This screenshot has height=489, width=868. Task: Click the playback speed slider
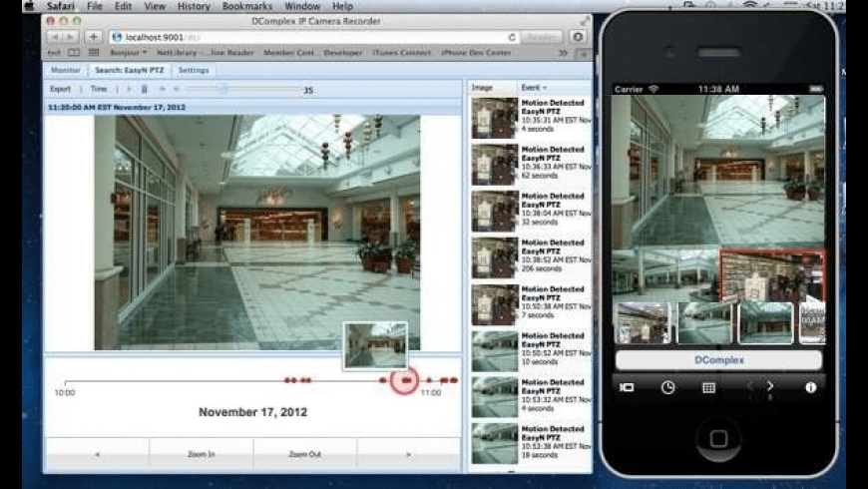(224, 89)
